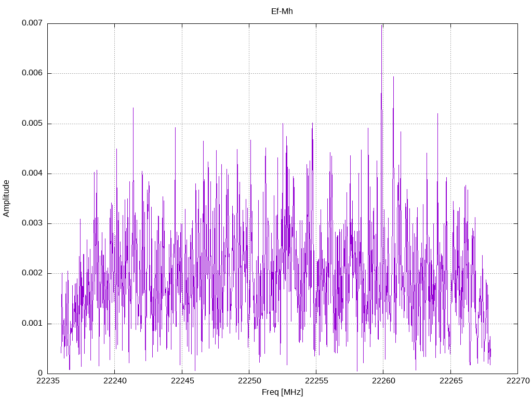Click the 0.002 y-axis tick label
The image size is (532, 399).
point(32,273)
